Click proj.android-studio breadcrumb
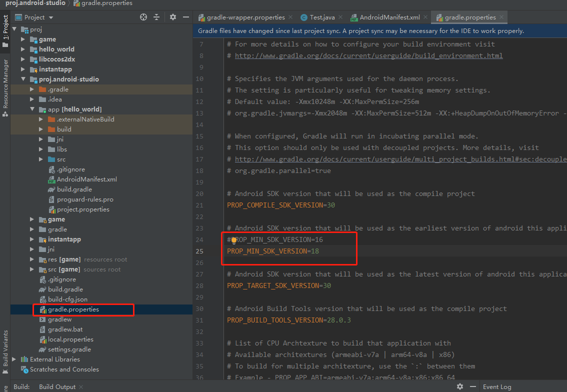567x392 pixels. (x=35, y=3)
